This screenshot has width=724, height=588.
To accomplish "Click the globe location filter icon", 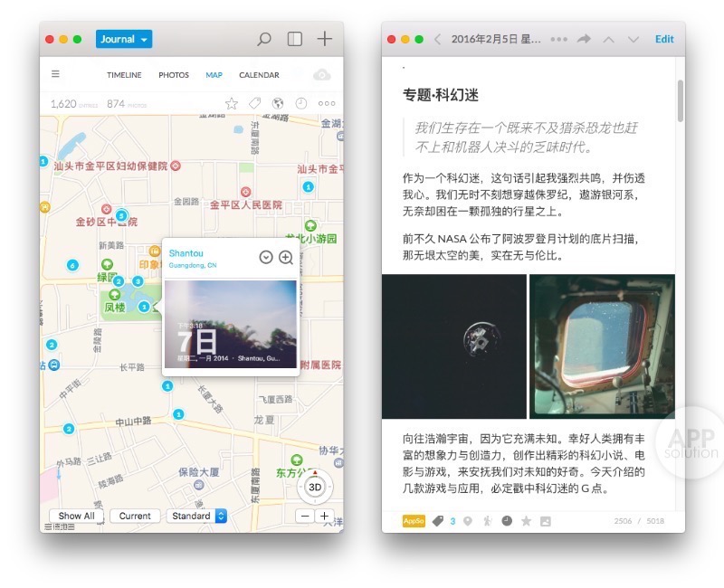I will tap(278, 103).
